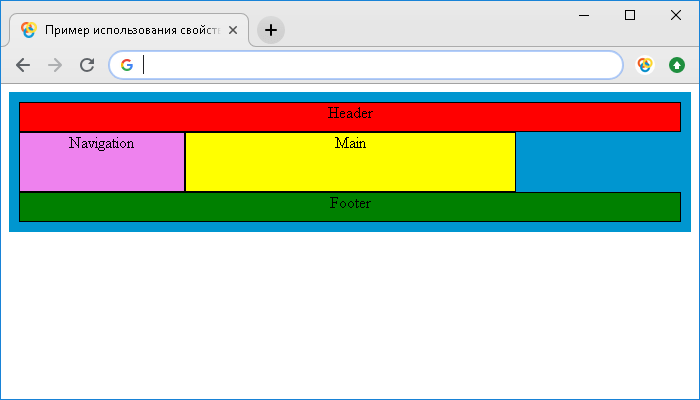Click the green Footer block
This screenshot has width=700, height=400.
pos(350,206)
